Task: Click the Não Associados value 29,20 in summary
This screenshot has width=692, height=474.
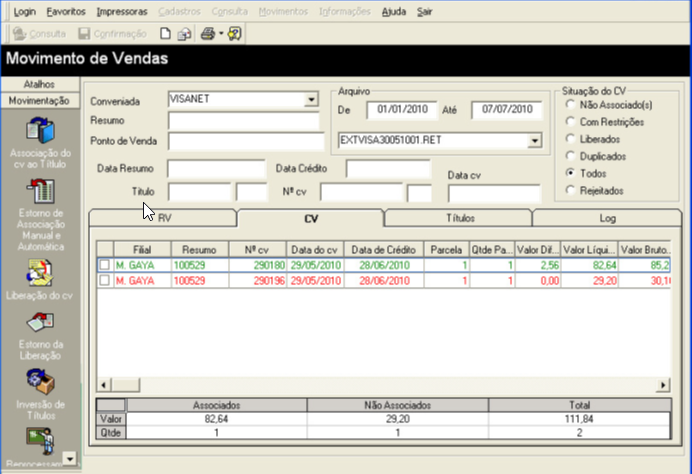Action: (x=397, y=419)
